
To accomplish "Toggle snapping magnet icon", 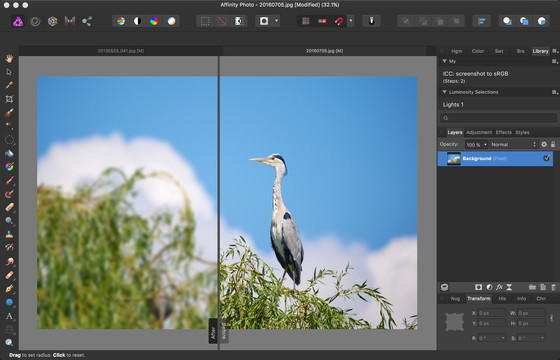I will (339, 21).
